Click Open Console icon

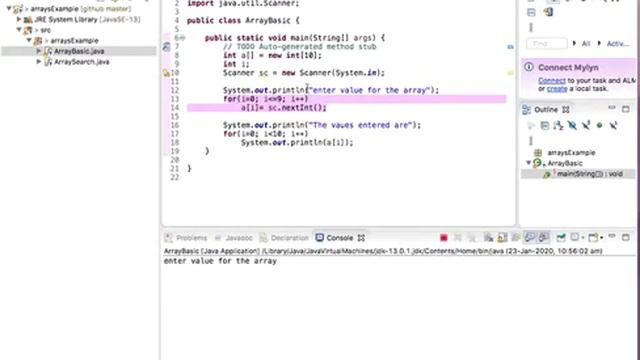[593, 238]
